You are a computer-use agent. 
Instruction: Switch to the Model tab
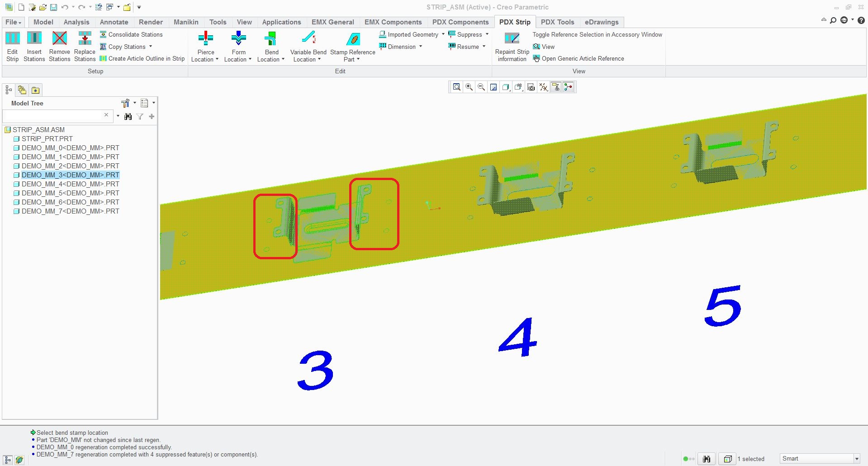pyautogui.click(x=43, y=22)
